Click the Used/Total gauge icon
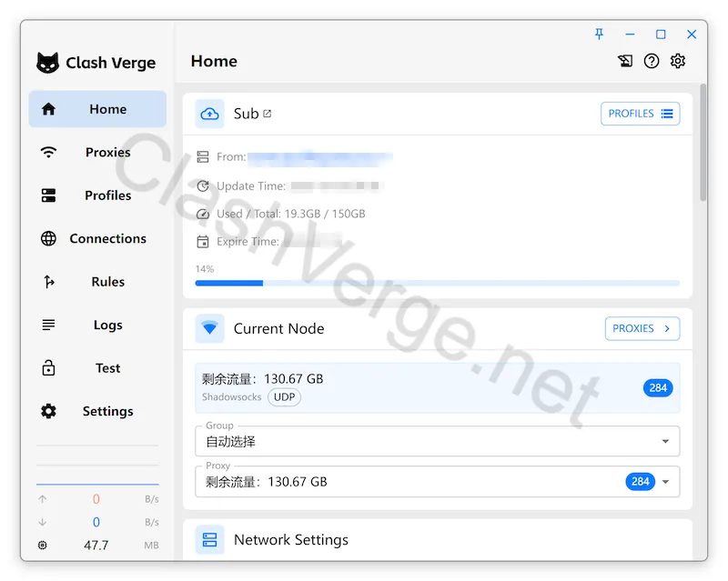The width and height of the screenshot is (728, 581). pos(203,214)
